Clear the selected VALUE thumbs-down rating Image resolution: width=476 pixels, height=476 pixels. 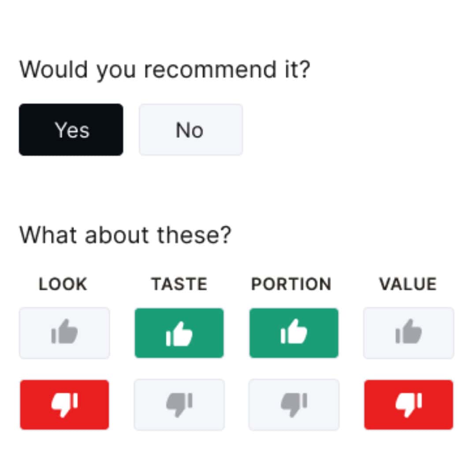(409, 405)
